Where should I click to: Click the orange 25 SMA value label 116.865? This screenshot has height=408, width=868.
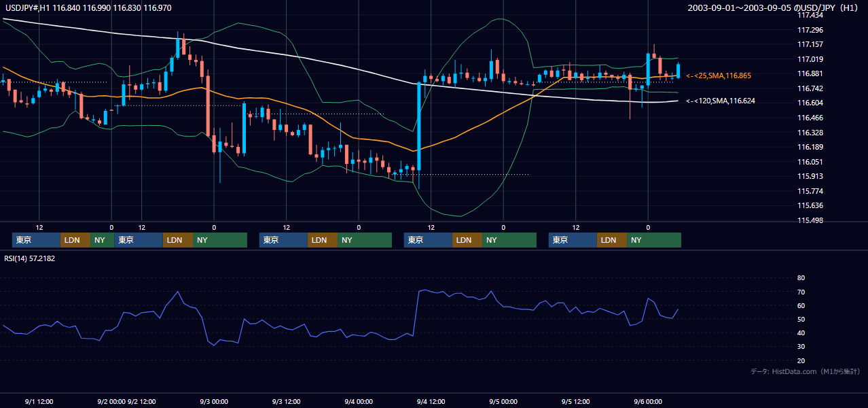(x=719, y=75)
